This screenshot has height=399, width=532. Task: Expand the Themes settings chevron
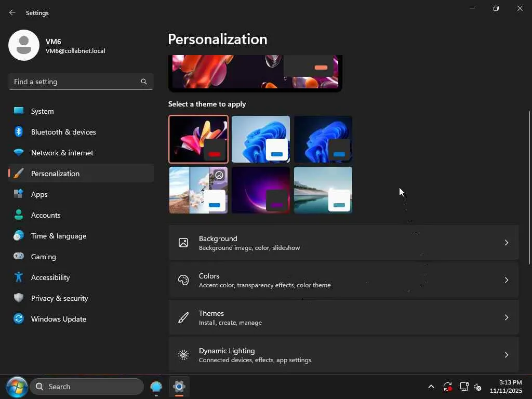[x=506, y=317]
